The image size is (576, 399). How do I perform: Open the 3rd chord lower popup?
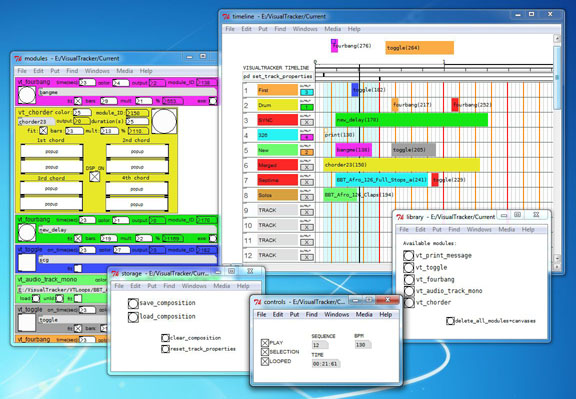point(51,204)
